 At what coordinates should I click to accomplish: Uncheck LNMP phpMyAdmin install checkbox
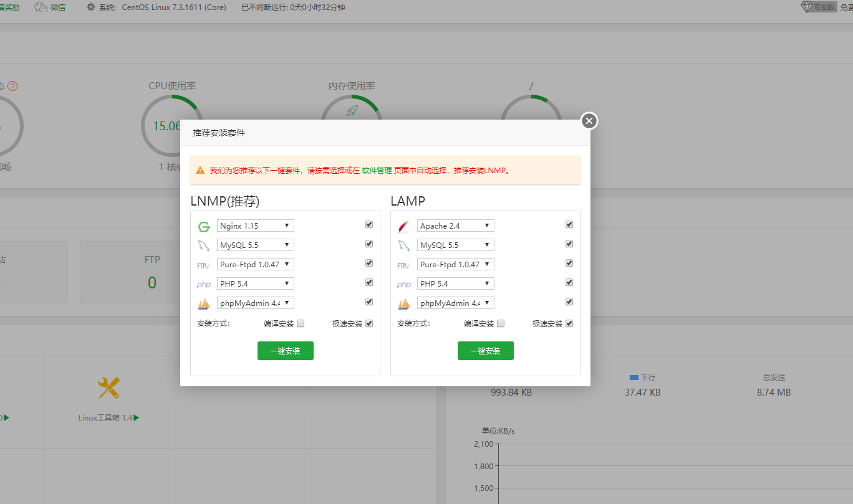pyautogui.click(x=369, y=302)
